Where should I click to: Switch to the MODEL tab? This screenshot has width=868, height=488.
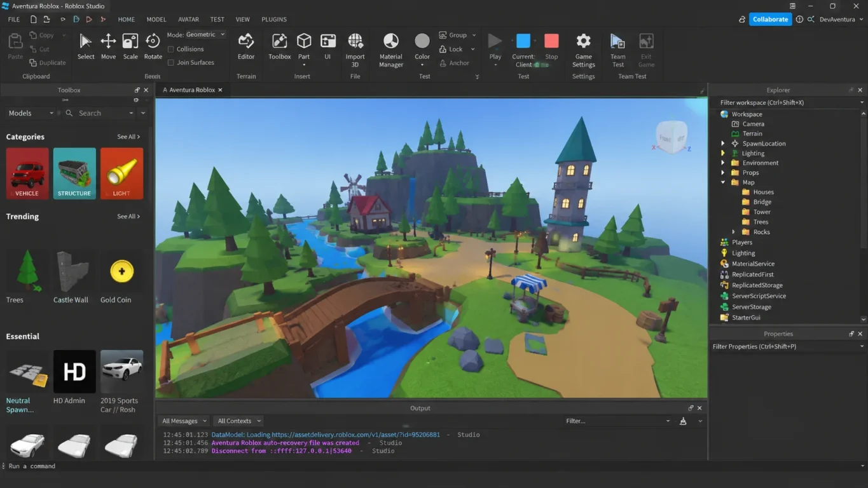coord(156,20)
